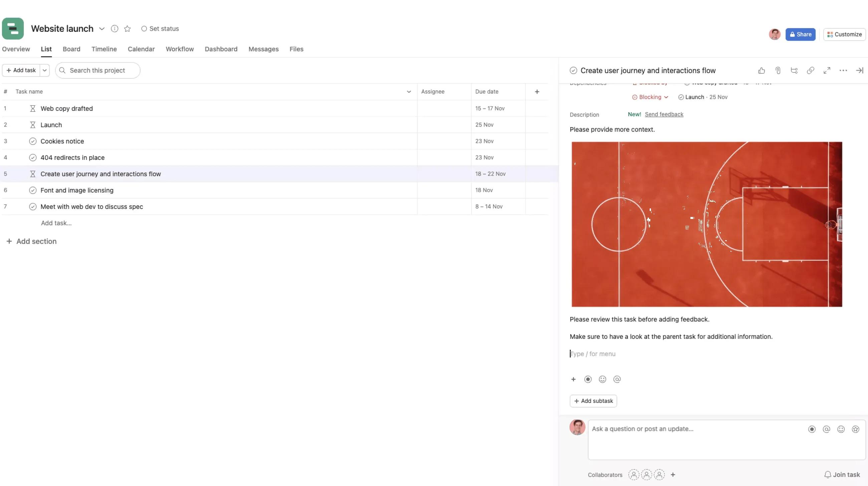Switch to the Board tab
868x486 pixels.
(71, 49)
